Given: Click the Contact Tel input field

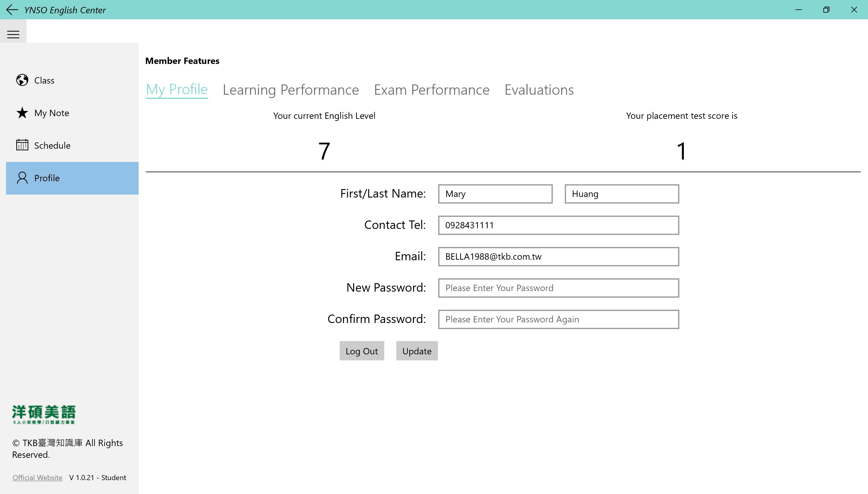Looking at the screenshot, I should pyautogui.click(x=558, y=225).
